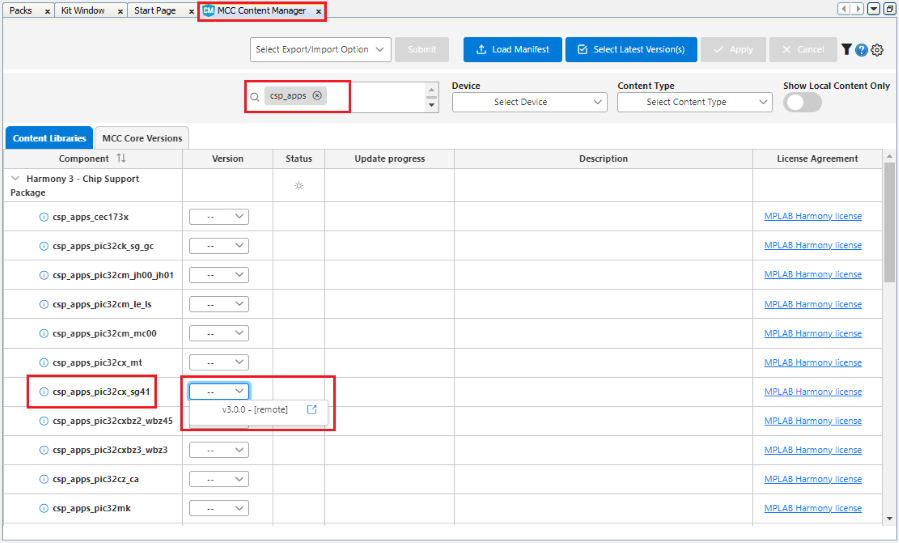Click info icon for csp_apps_pic32cm_mc00
Viewport: 899px width, 543px height.
(x=44, y=334)
